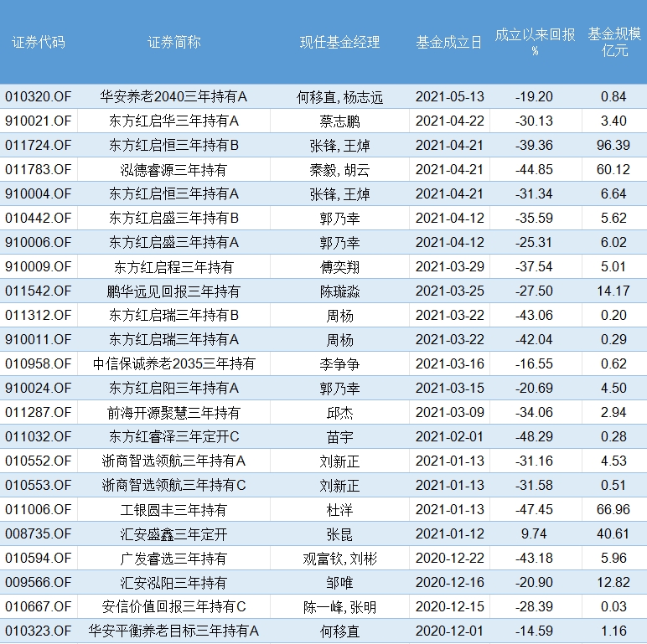Image resolution: width=647 pixels, height=644 pixels.
Task: Click the 成立以来回报 % column header
Action: tap(535, 42)
